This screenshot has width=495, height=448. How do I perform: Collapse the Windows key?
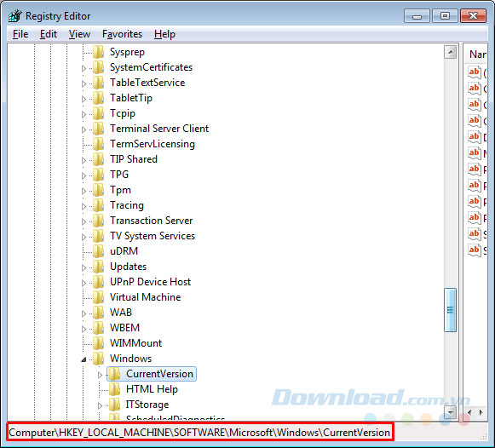tap(83, 359)
